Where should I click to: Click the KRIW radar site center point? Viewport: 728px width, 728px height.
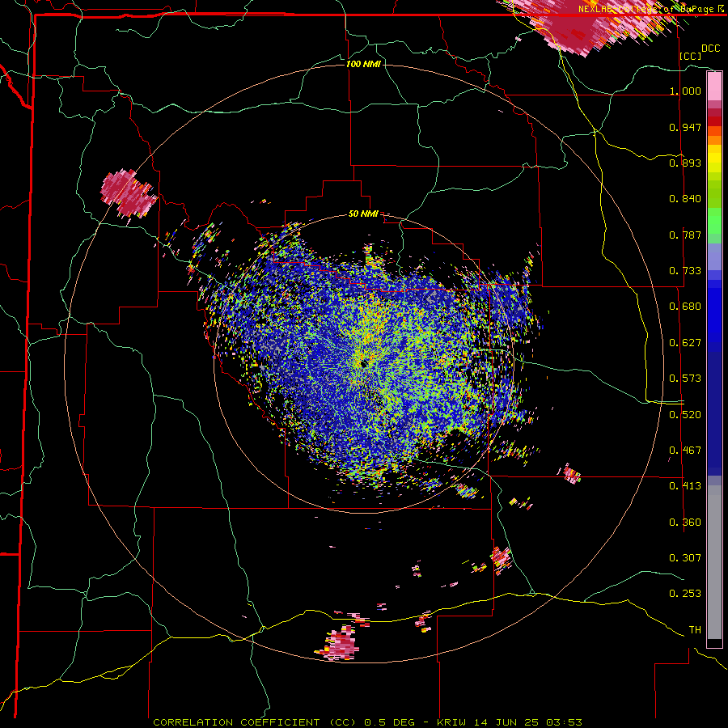(363, 363)
